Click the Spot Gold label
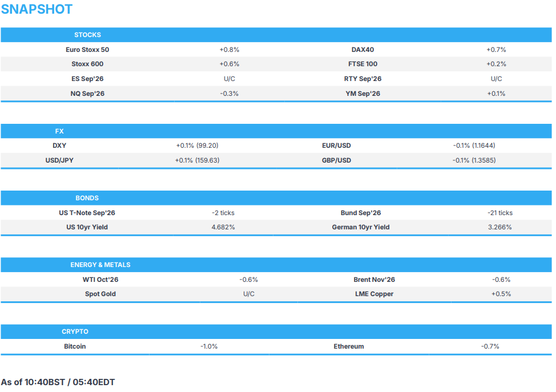The image size is (556, 392). point(100,294)
